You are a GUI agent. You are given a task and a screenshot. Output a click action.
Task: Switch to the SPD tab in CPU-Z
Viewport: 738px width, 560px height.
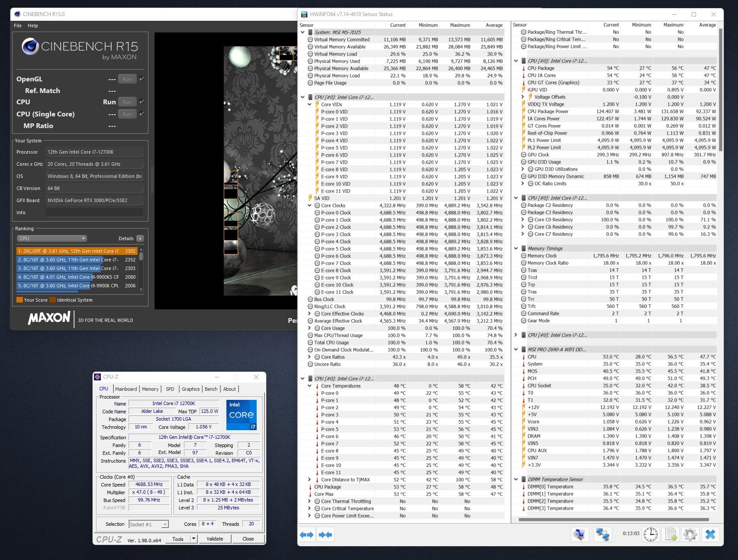point(170,389)
